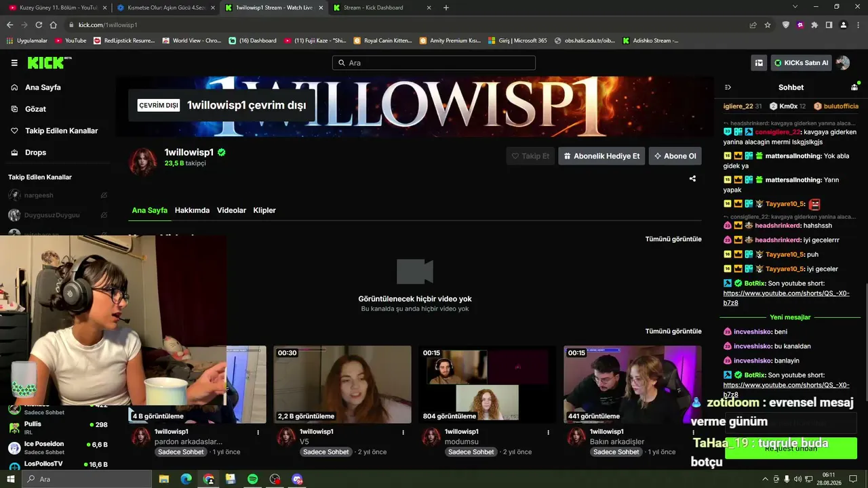The height and width of the screenshot is (488, 868).
Task: Collapse the Sohbet chat panel
Action: 728,87
